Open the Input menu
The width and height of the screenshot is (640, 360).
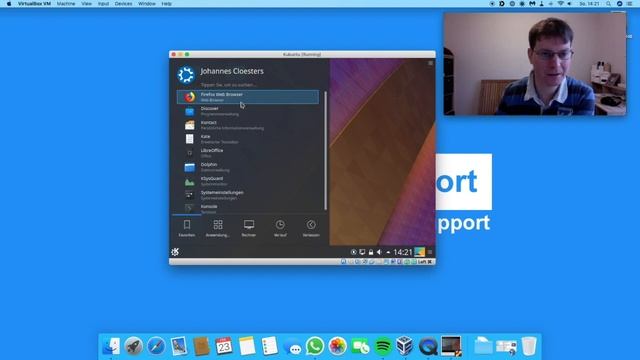click(x=103, y=4)
